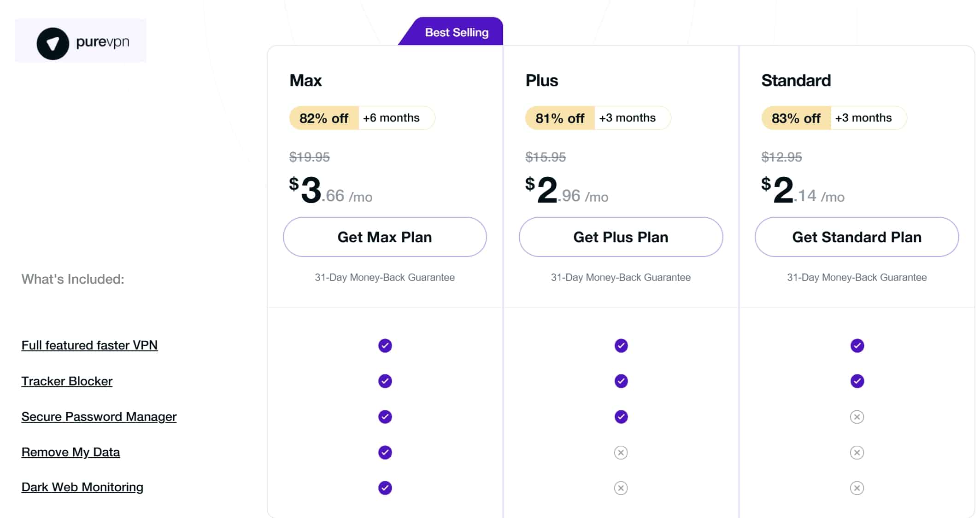Screen dimensions: 980x518
Task: Open the Secure Password Manager link
Action: point(99,417)
